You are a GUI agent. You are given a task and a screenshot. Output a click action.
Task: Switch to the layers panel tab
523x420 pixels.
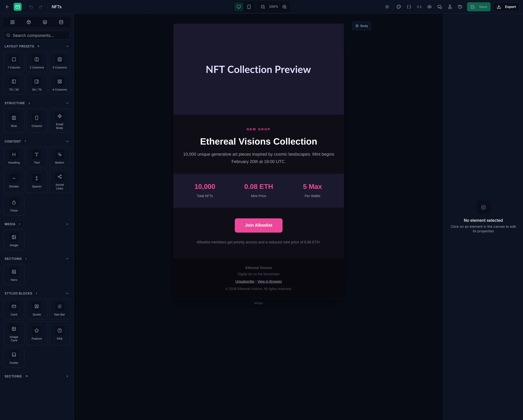point(45,22)
